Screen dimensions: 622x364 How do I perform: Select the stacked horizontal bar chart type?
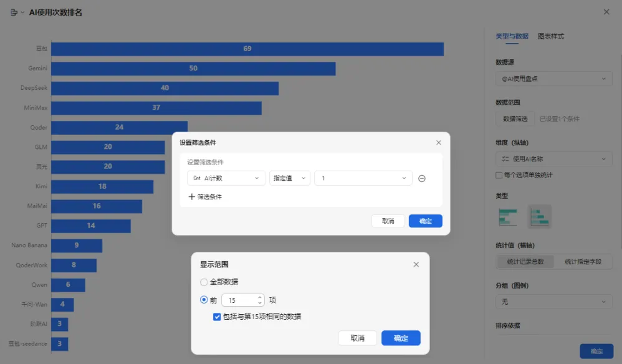point(540,216)
